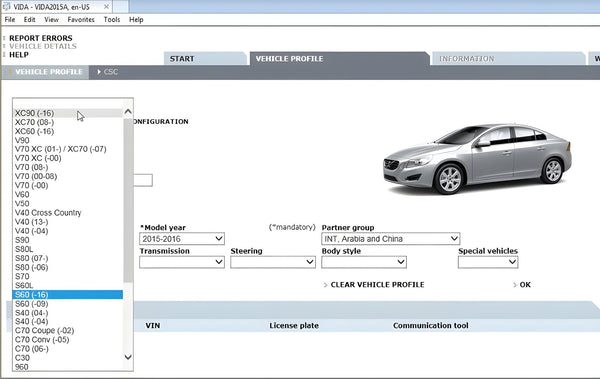Open the File menu
This screenshot has width=600, height=379.
point(10,20)
